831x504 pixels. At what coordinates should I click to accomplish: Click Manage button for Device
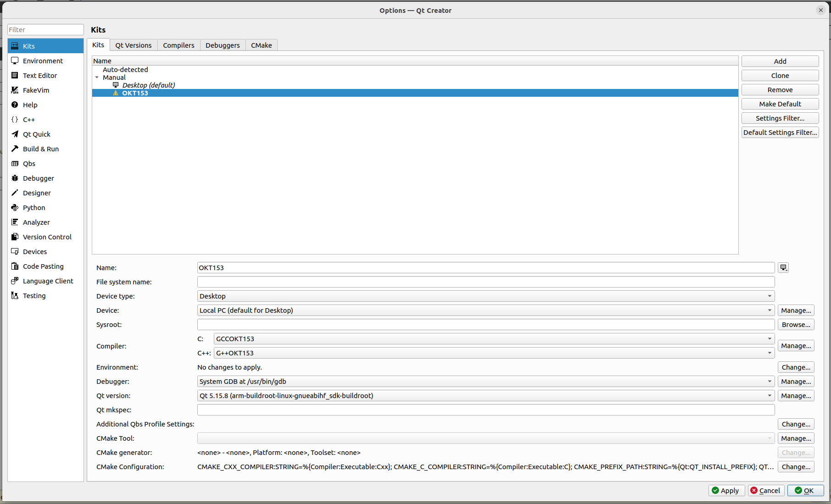coord(796,310)
